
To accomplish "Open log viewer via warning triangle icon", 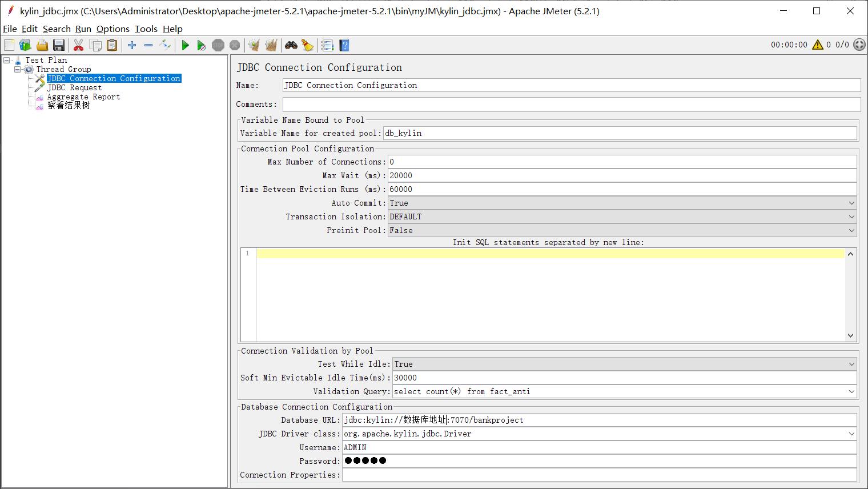I will (x=818, y=45).
